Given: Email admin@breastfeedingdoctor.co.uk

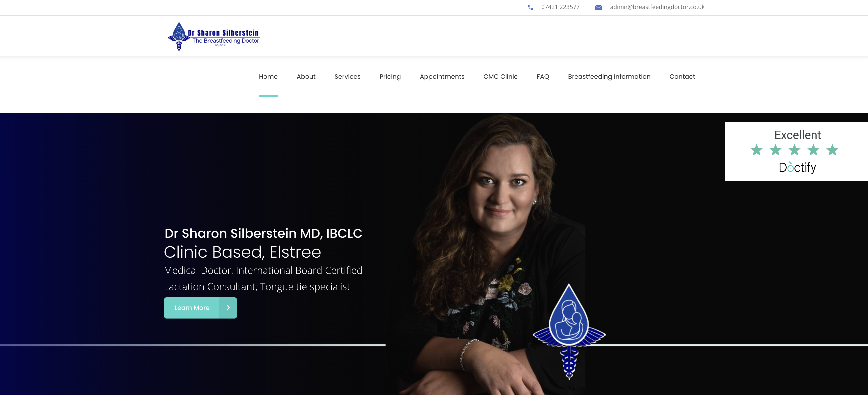Looking at the screenshot, I should (657, 7).
